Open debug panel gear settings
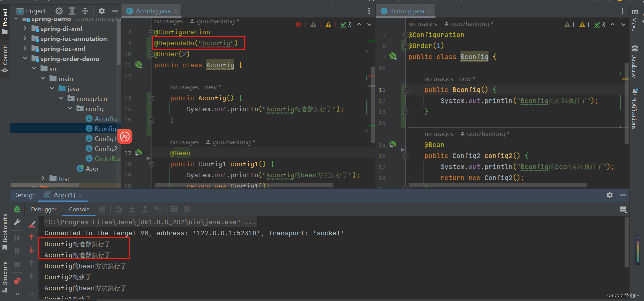The width and height of the screenshot is (644, 301). point(610,195)
